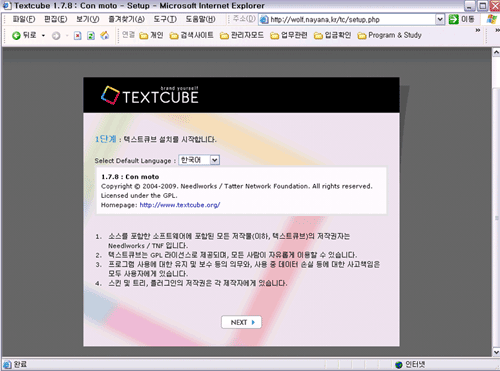Open the Back history dropdown arrow
The height and width of the screenshot is (371, 500).
tap(43, 35)
